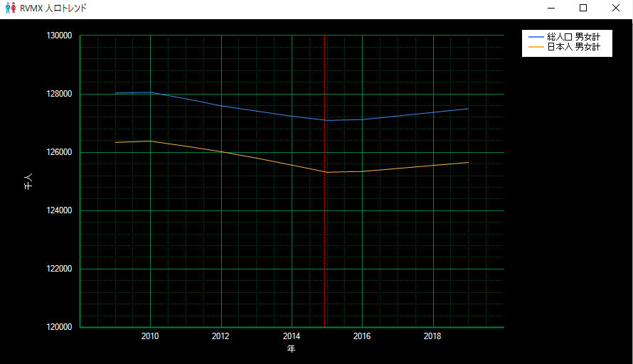Click the 2014 x-axis tick label

click(292, 336)
